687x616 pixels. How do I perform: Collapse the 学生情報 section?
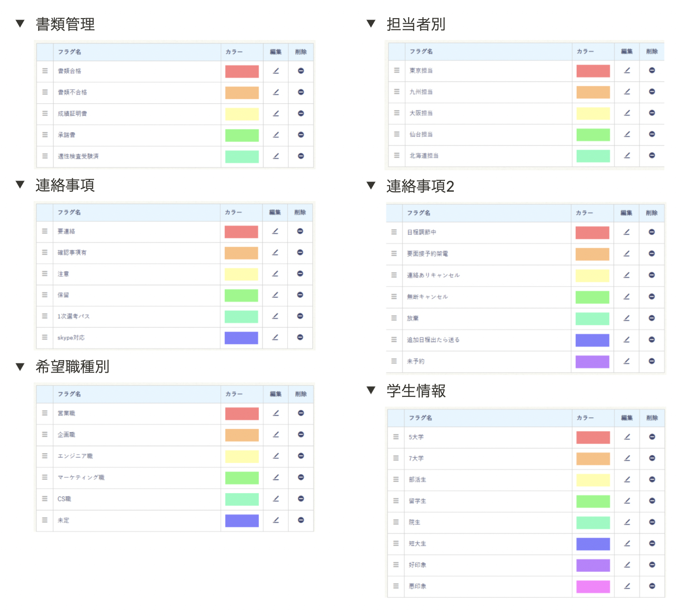pos(371,390)
